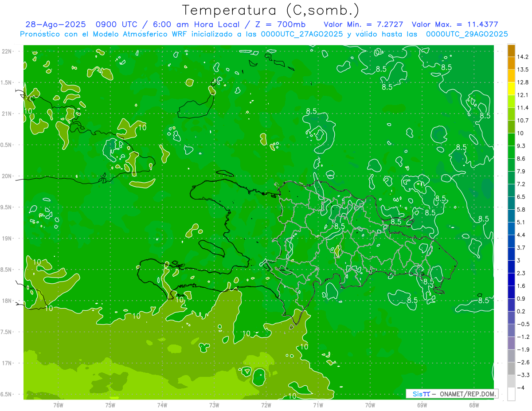Click the '8.6' colorbar label
532x411 pixels.
(521, 158)
